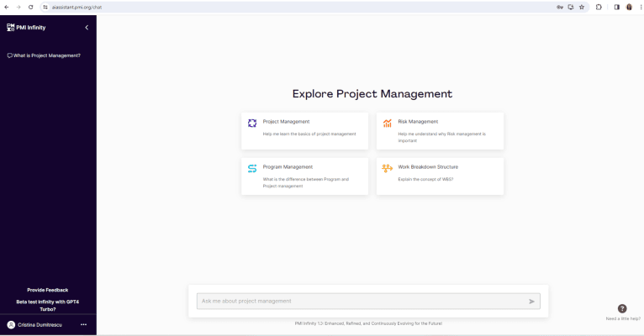644x336 pixels.
Task: Click Cristina Dumitrescu's user avatar icon
Action: (x=11, y=324)
